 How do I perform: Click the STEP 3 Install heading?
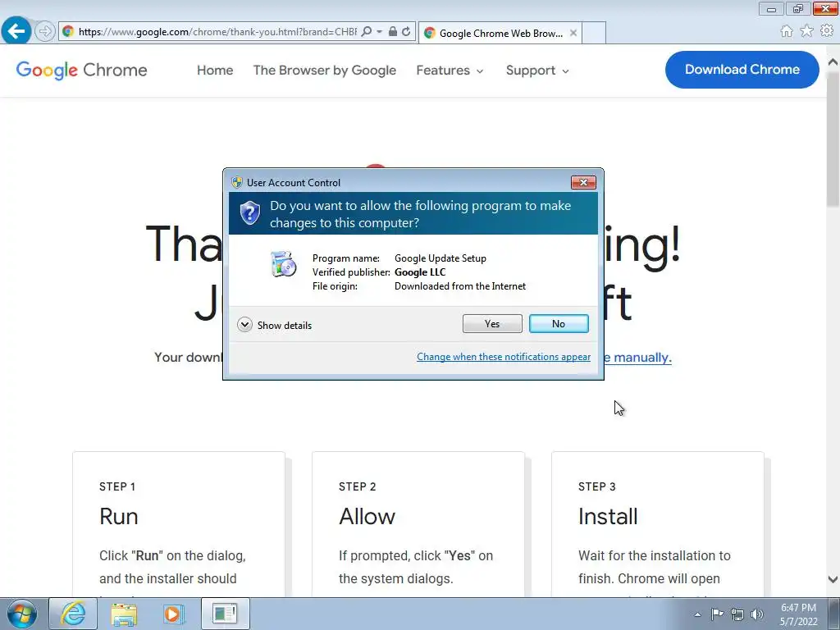(x=608, y=517)
